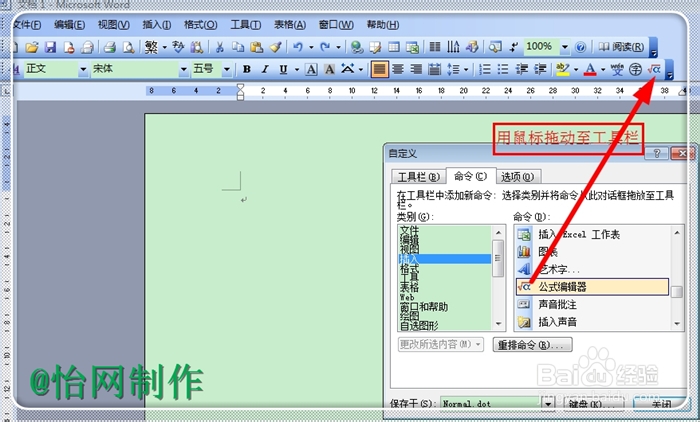Click the 阅读(R) reading layout button
700x422 pixels.
(621, 47)
